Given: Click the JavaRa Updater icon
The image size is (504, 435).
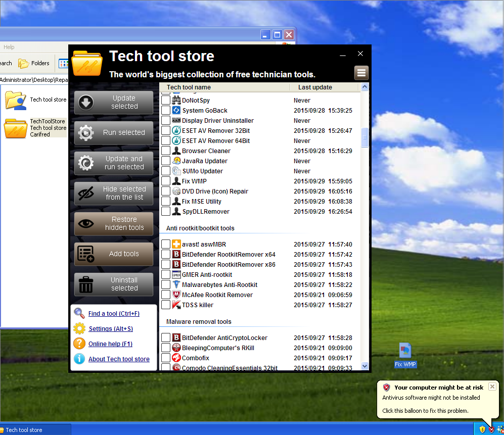Looking at the screenshot, I should click(x=176, y=161).
